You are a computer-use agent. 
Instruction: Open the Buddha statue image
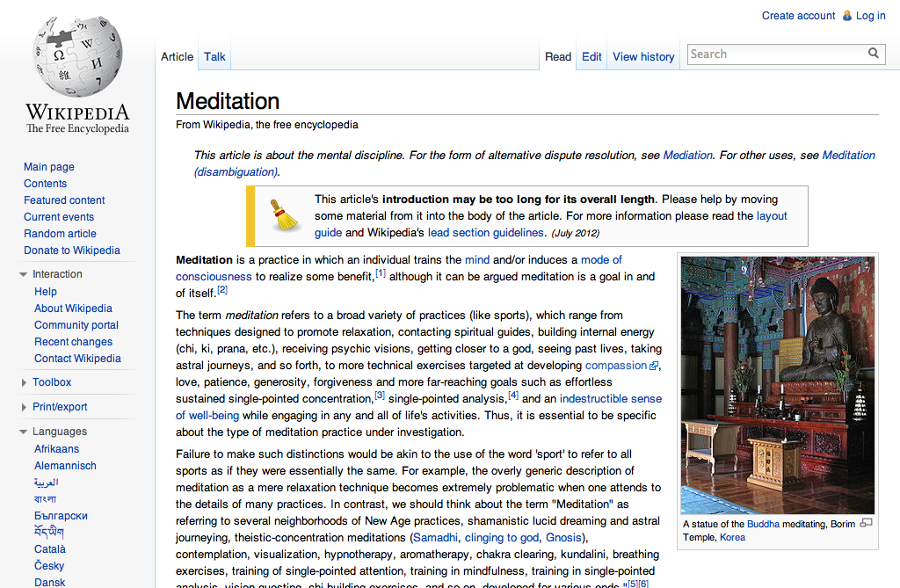point(777,385)
